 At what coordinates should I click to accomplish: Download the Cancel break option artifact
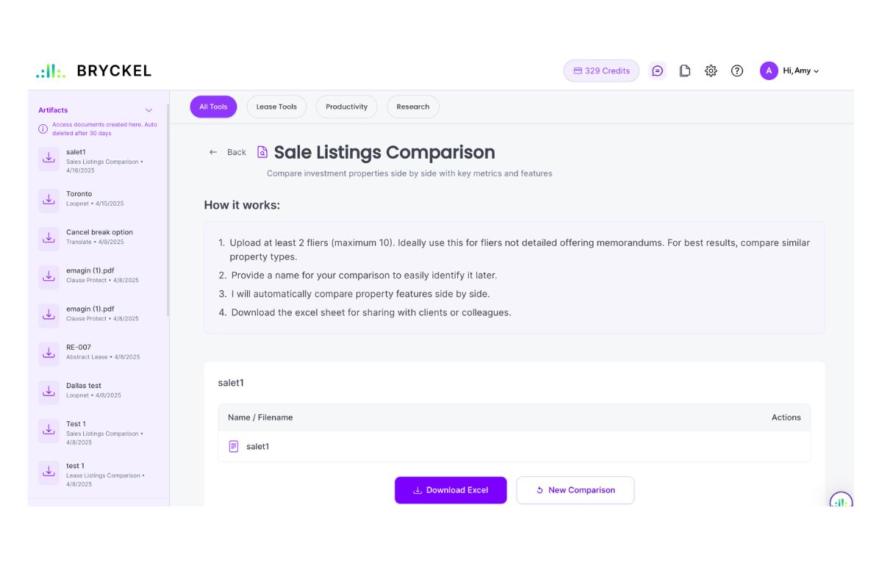pos(49,237)
